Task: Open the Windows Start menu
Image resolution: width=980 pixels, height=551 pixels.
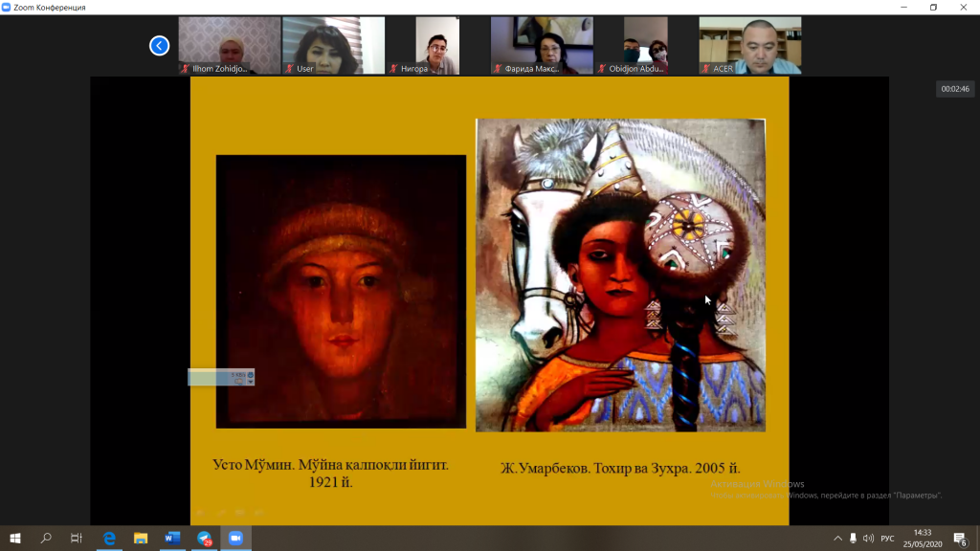Action: tap(15, 539)
